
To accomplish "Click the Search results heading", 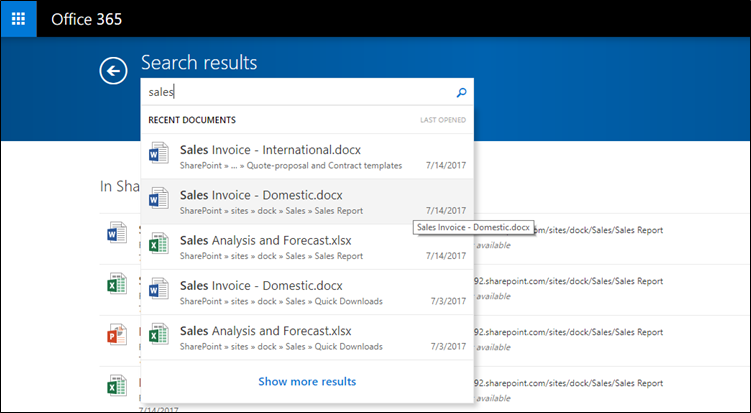I will (199, 63).
